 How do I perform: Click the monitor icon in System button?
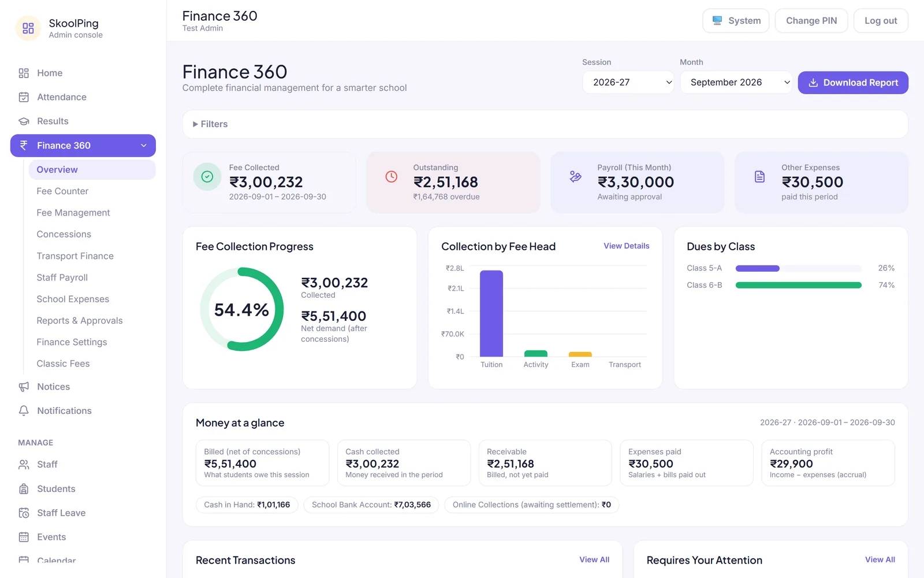pyautogui.click(x=717, y=21)
